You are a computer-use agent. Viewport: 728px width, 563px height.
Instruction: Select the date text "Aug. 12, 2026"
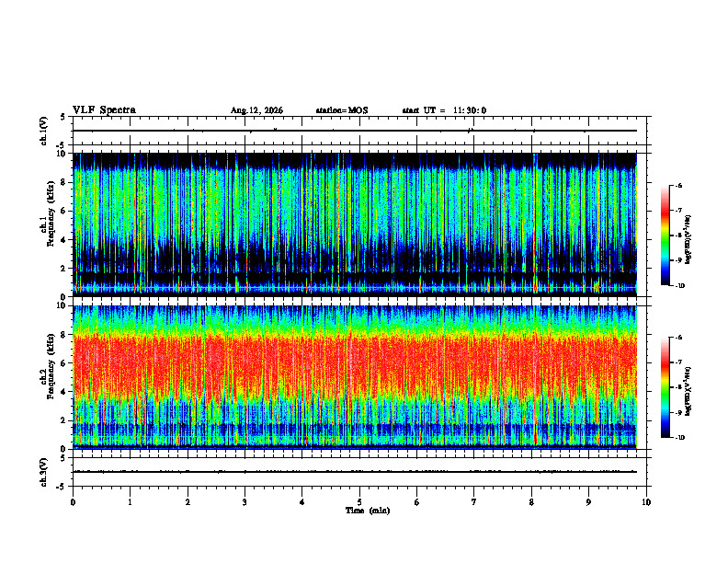point(256,110)
